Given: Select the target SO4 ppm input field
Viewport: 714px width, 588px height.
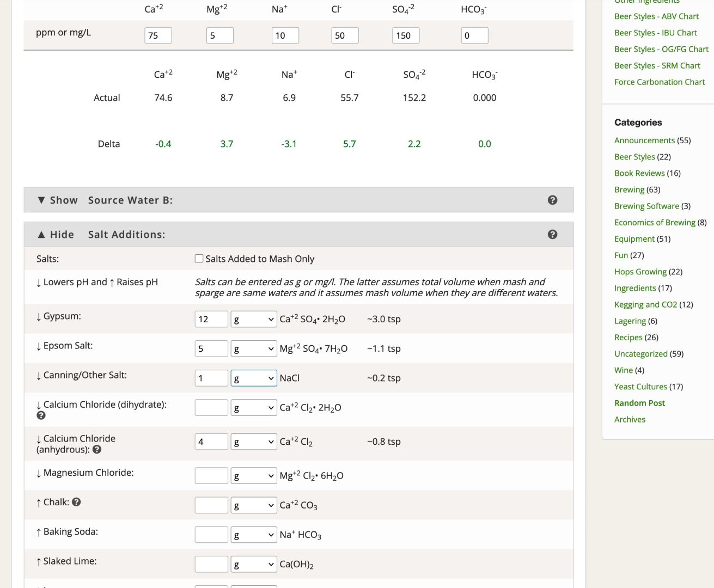Looking at the screenshot, I should (x=405, y=35).
